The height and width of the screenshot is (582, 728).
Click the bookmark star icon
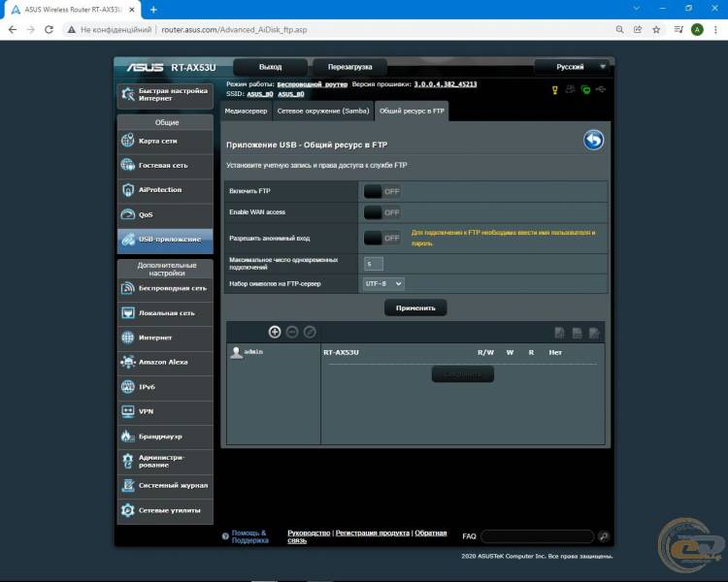(x=656, y=30)
